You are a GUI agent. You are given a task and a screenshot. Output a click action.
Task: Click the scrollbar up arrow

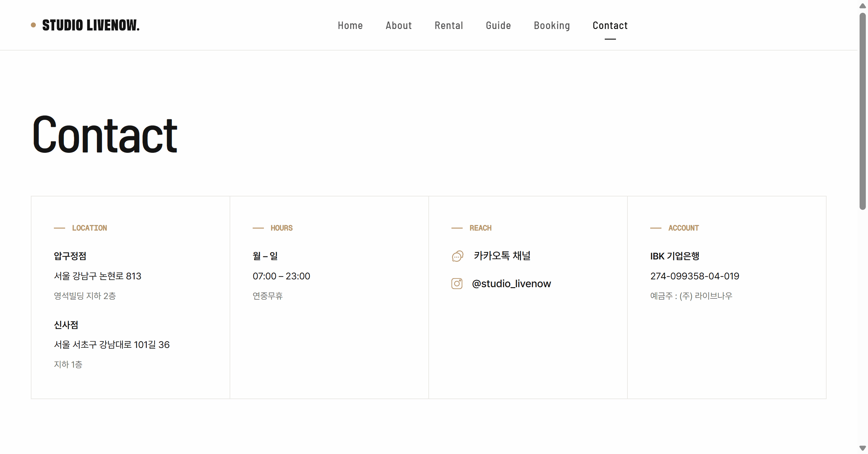[862, 6]
